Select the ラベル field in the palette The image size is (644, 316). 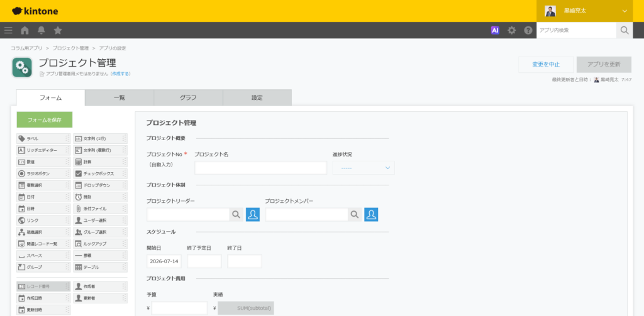[x=43, y=139]
